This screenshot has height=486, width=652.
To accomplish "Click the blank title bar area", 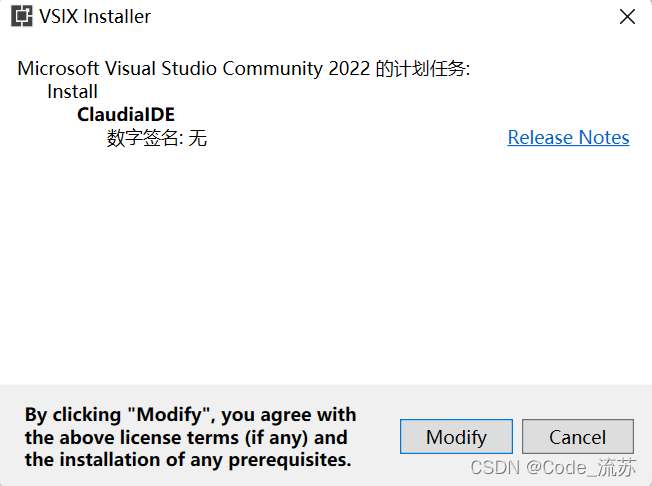I will 374,17.
